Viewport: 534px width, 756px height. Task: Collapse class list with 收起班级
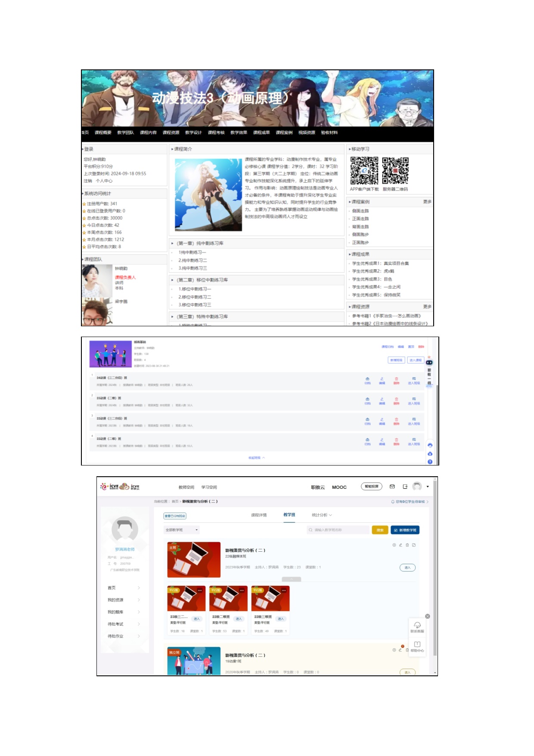257,458
